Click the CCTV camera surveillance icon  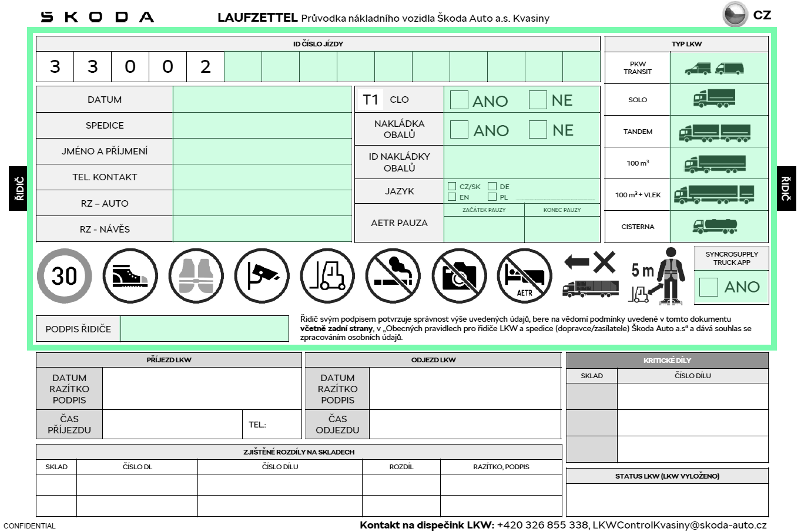(x=262, y=275)
